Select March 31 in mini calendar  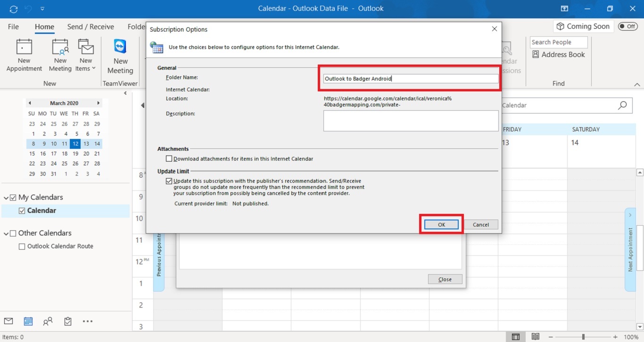pos(54,174)
